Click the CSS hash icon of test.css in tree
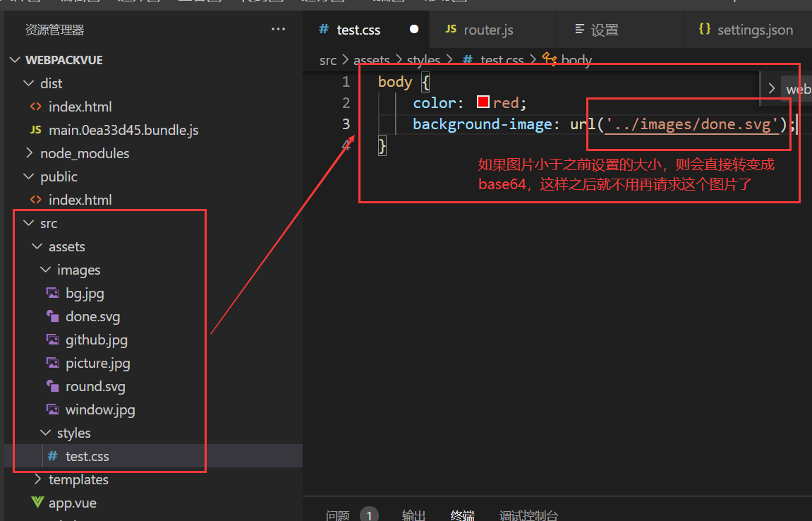This screenshot has width=812, height=521. click(52, 455)
